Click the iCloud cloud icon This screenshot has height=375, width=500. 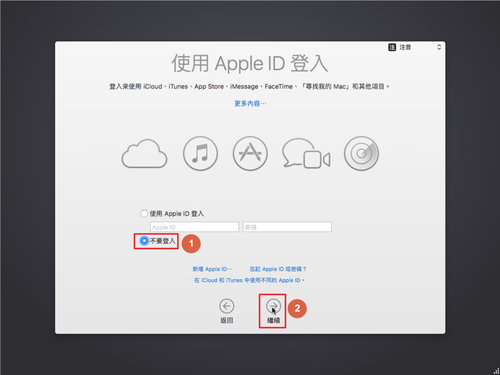click(x=144, y=154)
